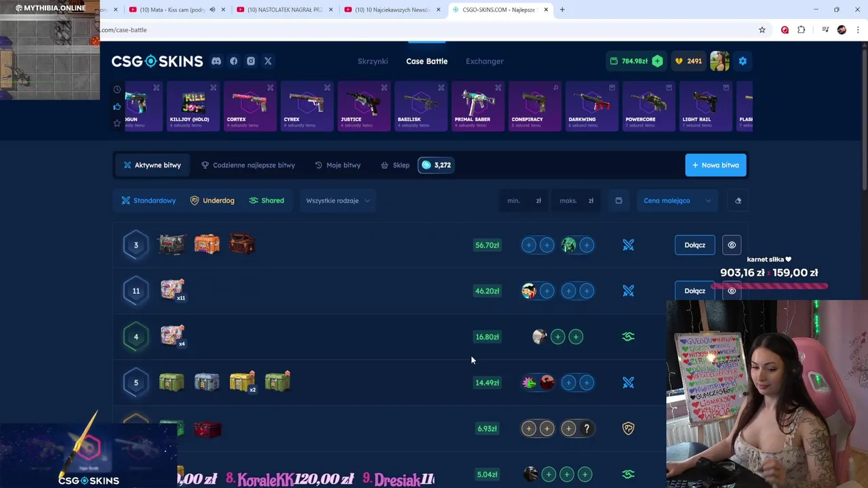Click the Nowa bitwa button

[x=715, y=165]
